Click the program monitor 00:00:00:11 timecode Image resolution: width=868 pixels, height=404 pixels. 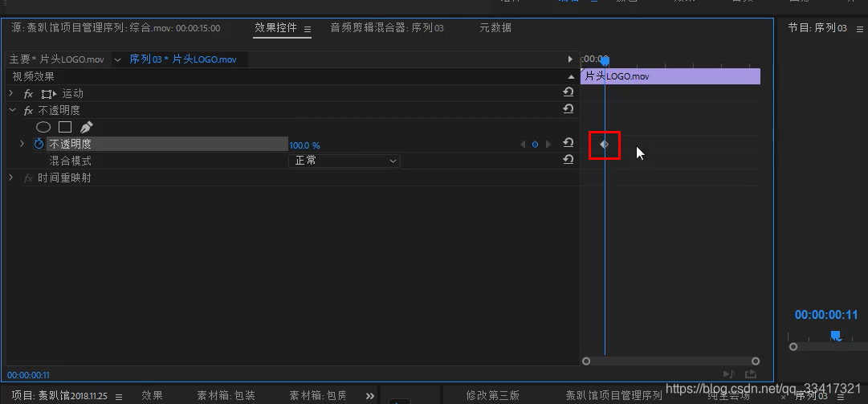826,315
